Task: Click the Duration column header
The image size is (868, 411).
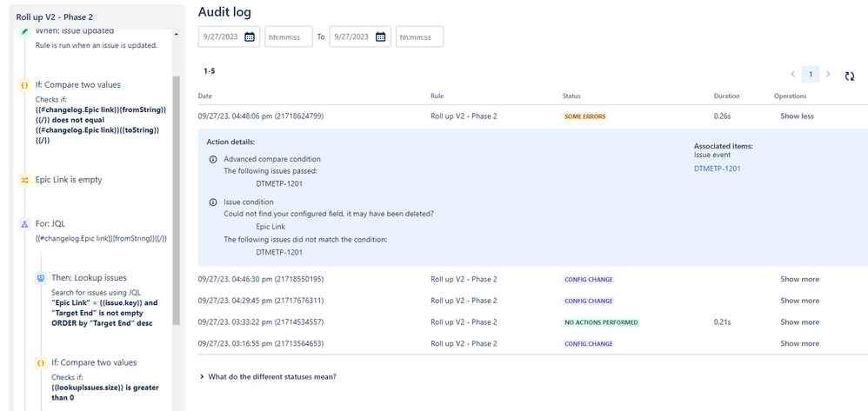Action: click(x=726, y=96)
